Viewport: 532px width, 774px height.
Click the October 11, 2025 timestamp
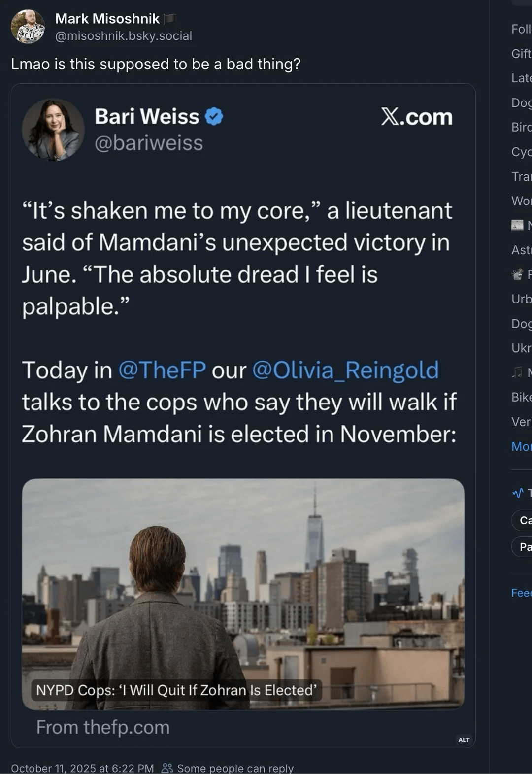(x=82, y=768)
